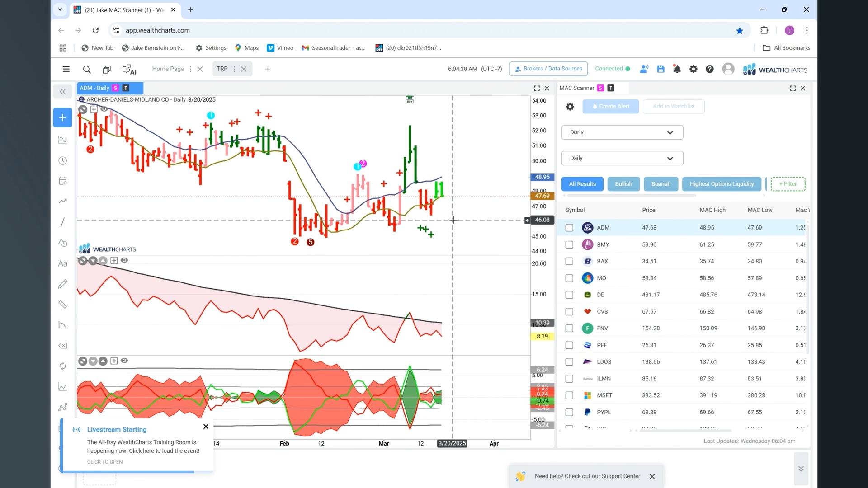This screenshot has height=488, width=868.
Task: Tick the MSFT row checkbox
Action: point(569,395)
